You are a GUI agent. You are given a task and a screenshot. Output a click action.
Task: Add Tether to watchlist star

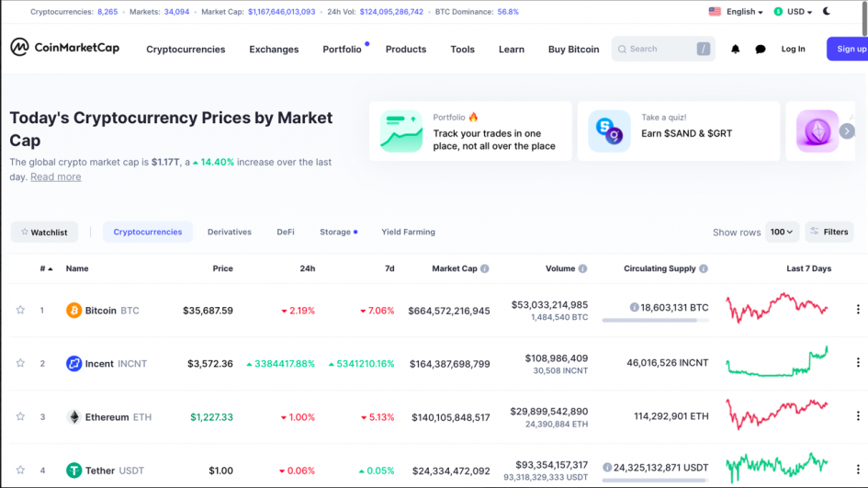(20, 470)
